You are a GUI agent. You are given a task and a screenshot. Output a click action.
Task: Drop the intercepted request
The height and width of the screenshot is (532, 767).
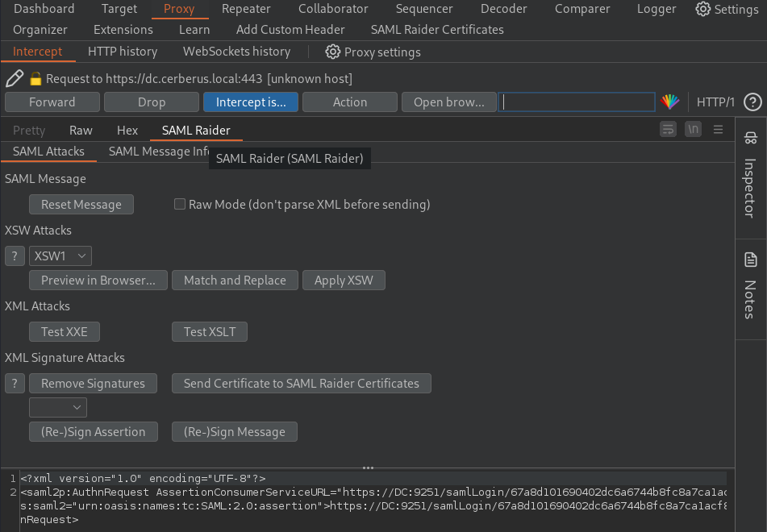152,102
